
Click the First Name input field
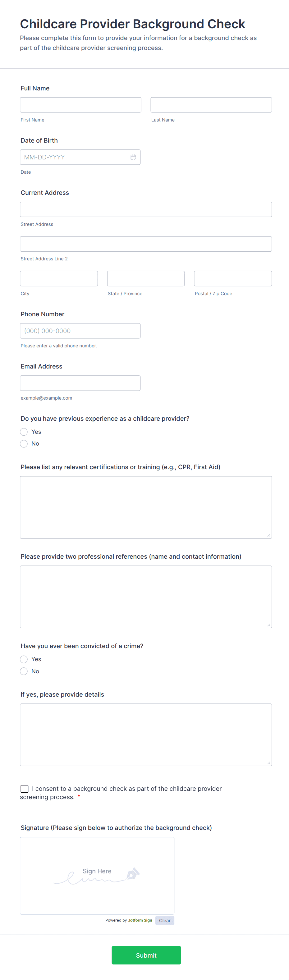[x=80, y=105]
